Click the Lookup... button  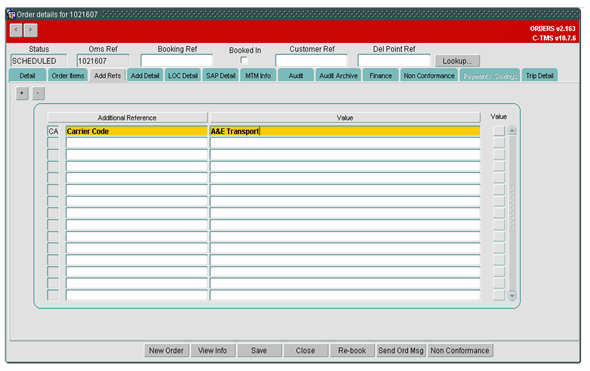click(457, 61)
